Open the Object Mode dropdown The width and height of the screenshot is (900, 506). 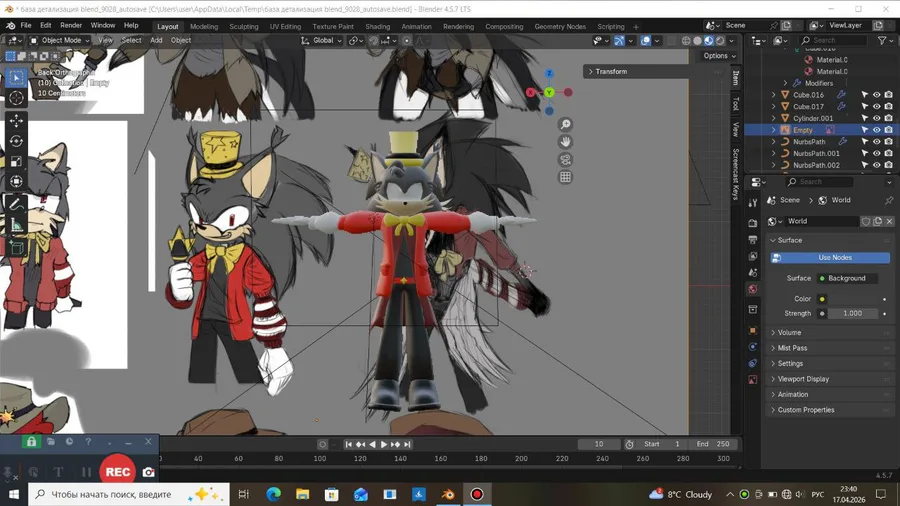pyautogui.click(x=60, y=40)
